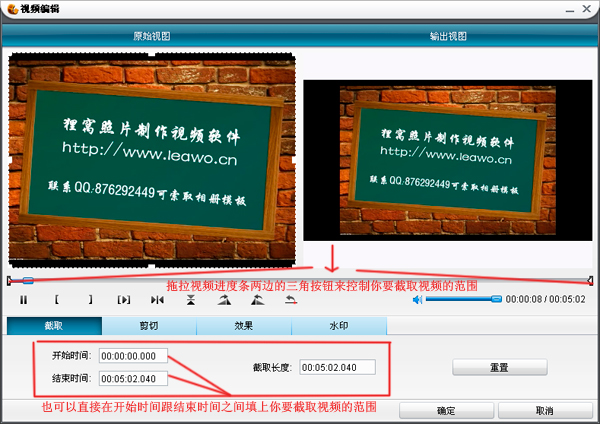Confirm with the 确定 button
This screenshot has width=600, height=424.
tap(446, 411)
